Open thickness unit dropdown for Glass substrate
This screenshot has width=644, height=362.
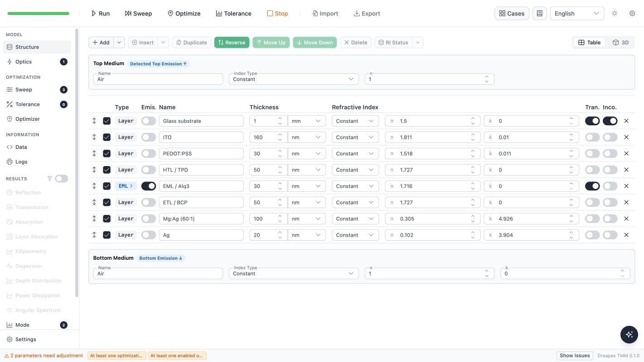coord(307,121)
